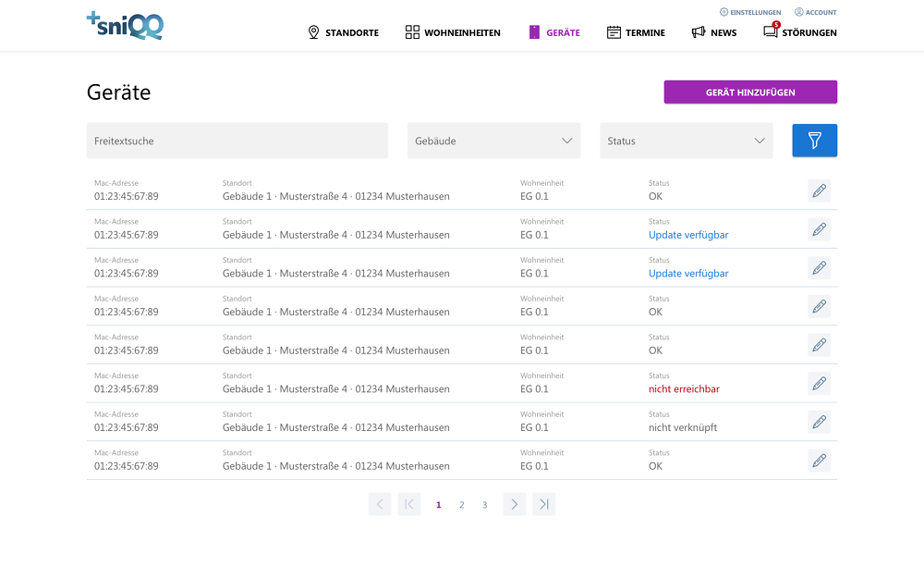Navigate to Termine section
The height and width of the screenshot is (578, 924).
(636, 32)
